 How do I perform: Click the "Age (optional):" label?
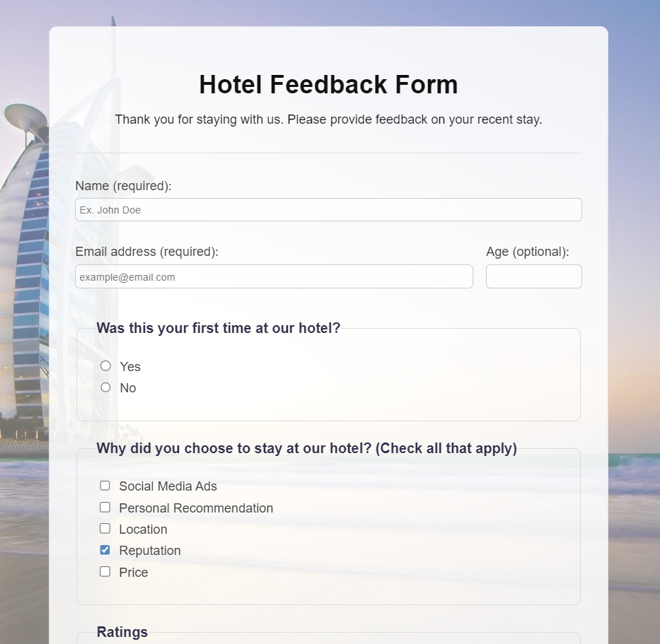[x=528, y=252]
